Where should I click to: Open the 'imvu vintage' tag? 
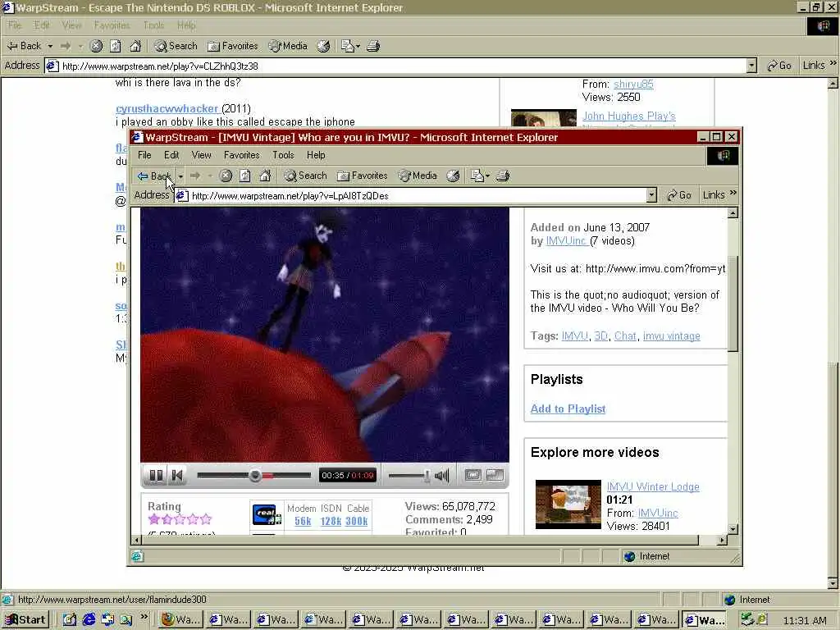671,336
